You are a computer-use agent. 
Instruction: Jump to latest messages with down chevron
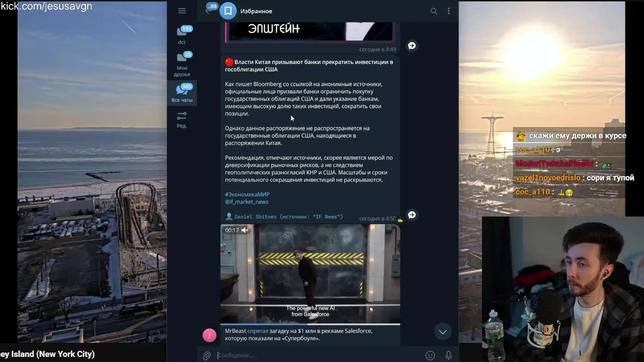(442, 332)
